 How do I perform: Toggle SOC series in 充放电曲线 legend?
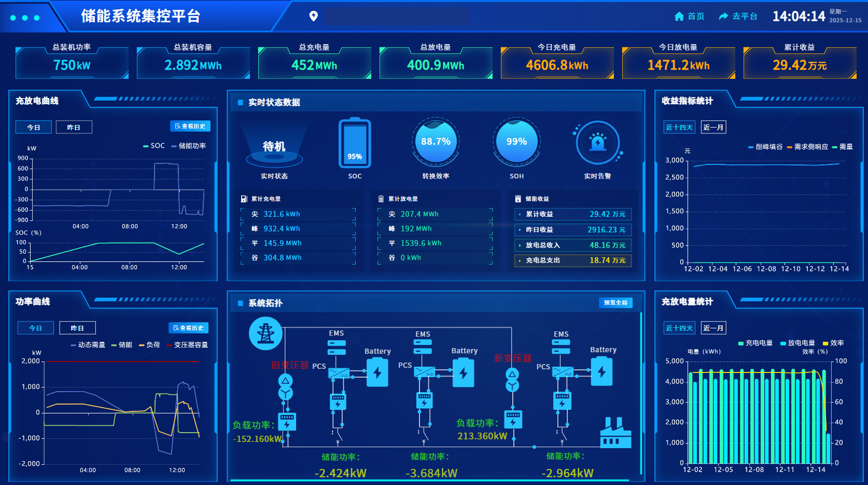pos(154,146)
